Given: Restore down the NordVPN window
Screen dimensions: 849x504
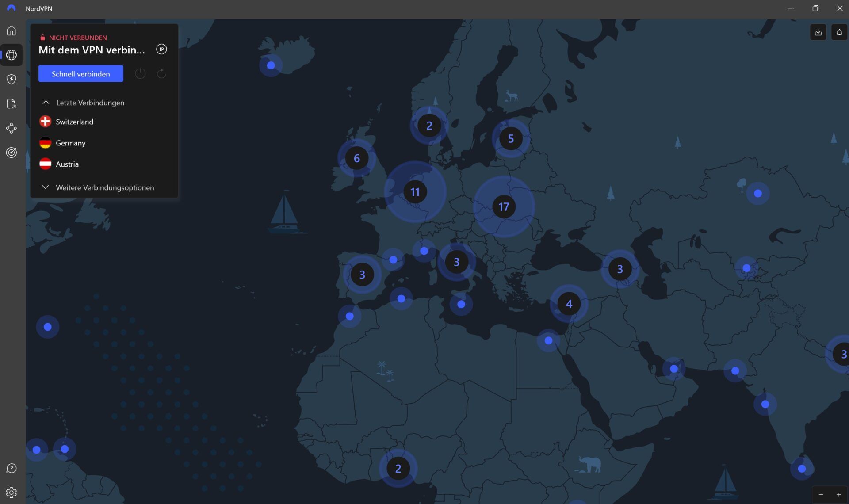Looking at the screenshot, I should (815, 8).
